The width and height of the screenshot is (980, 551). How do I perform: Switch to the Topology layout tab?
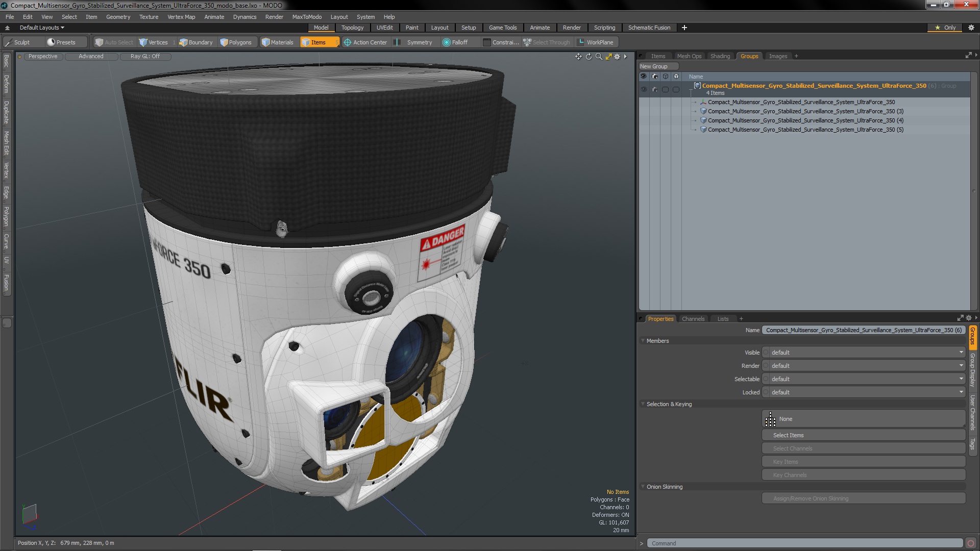(352, 28)
